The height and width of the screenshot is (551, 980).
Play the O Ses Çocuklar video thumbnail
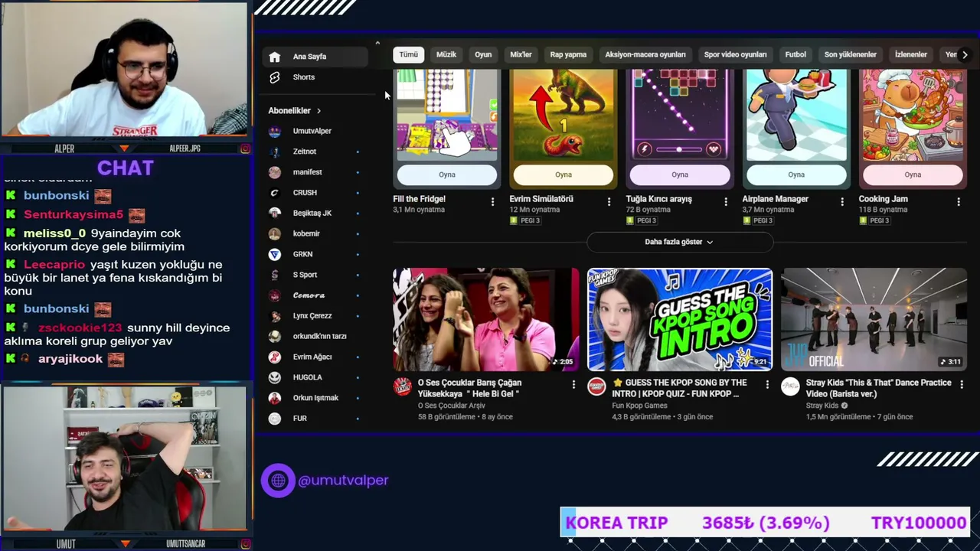486,319
